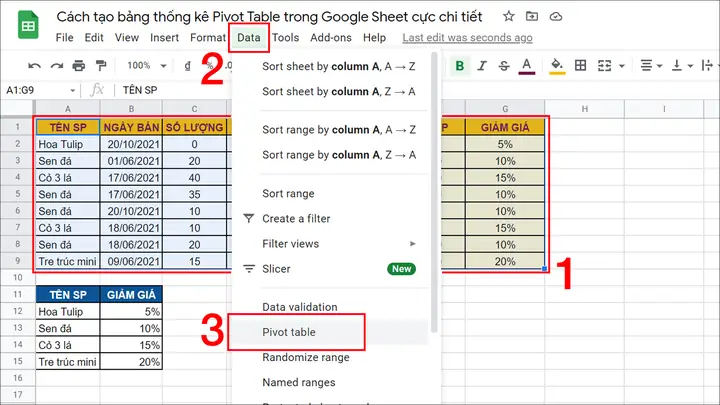This screenshot has height=405, width=720.
Task: Select column B header
Action: pyautogui.click(x=131, y=109)
